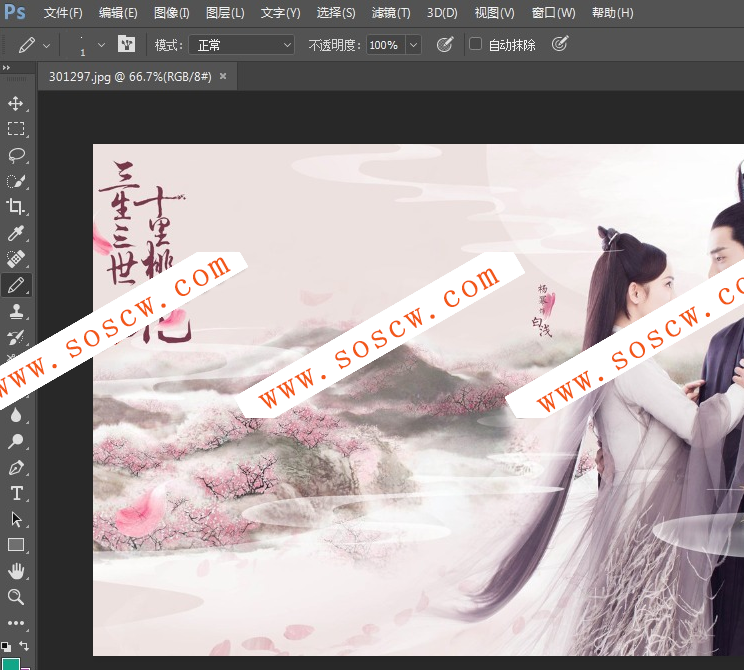Toggle pressure for size icon after 自动抹除

560,44
